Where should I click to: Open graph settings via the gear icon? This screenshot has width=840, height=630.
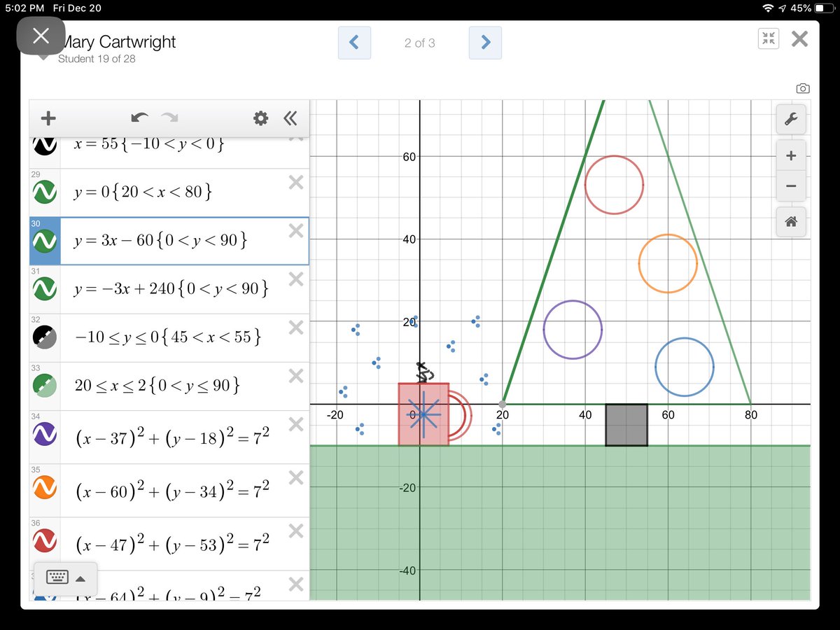coord(260,118)
